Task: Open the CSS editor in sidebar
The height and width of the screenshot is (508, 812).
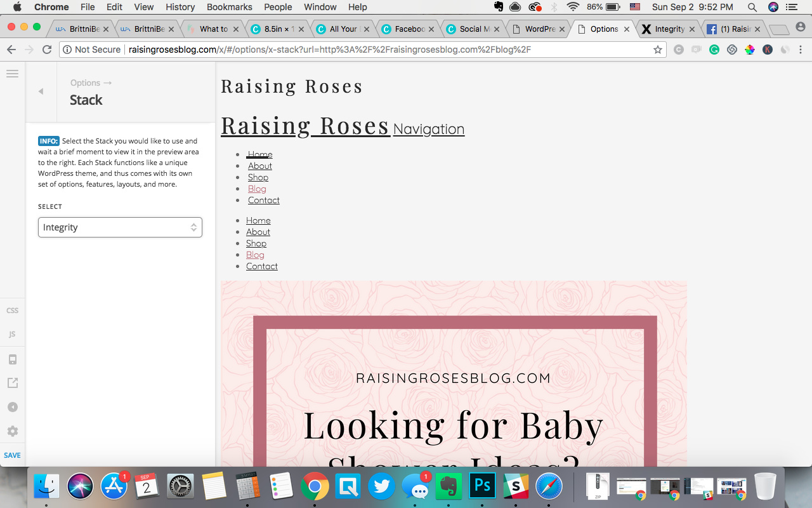Action: pyautogui.click(x=12, y=311)
